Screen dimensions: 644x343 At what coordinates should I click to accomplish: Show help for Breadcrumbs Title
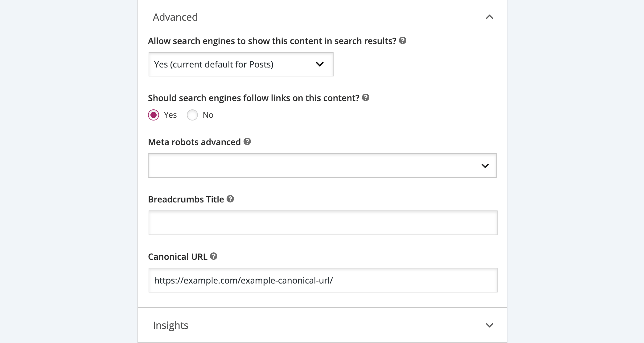point(230,199)
